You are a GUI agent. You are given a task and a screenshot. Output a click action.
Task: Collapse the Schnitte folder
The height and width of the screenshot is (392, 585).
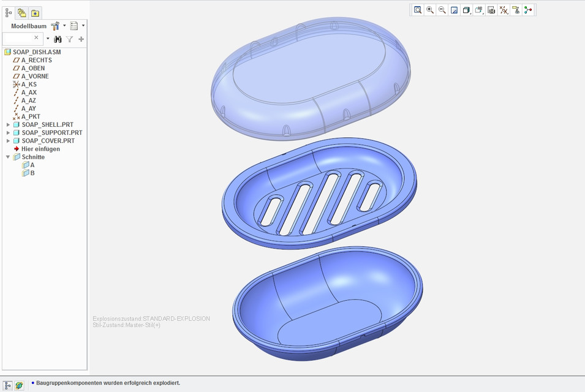(7, 156)
